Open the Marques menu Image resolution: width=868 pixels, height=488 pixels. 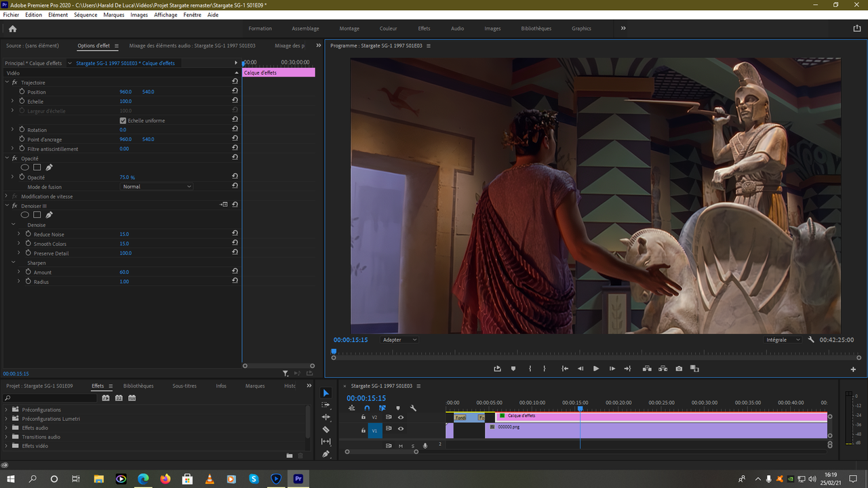[114, 15]
